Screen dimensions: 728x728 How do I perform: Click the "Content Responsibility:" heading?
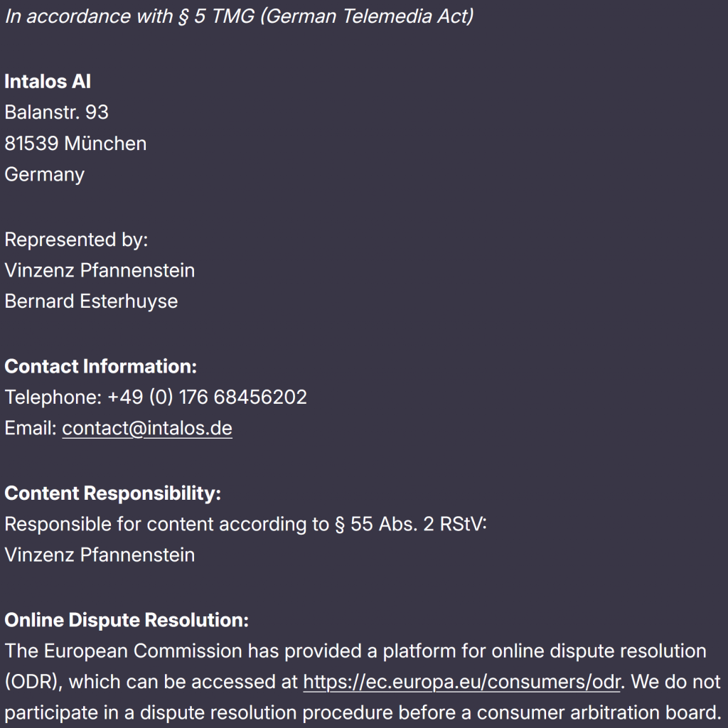(x=112, y=493)
